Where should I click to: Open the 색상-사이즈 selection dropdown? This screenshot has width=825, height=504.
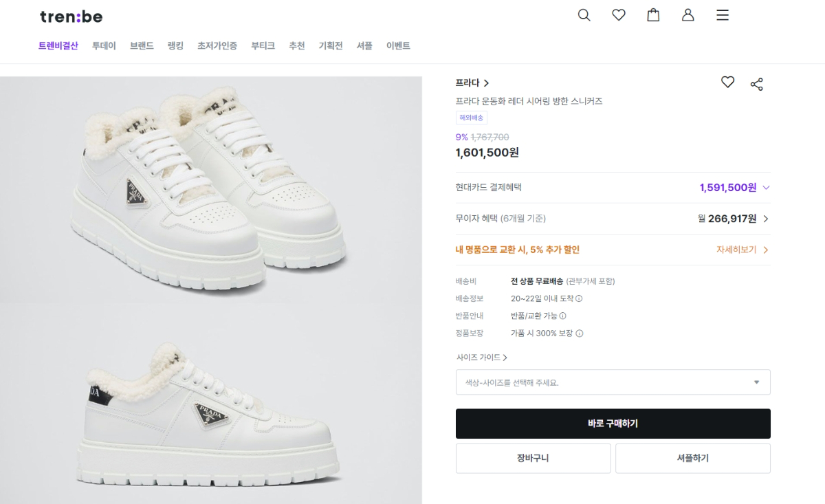613,382
